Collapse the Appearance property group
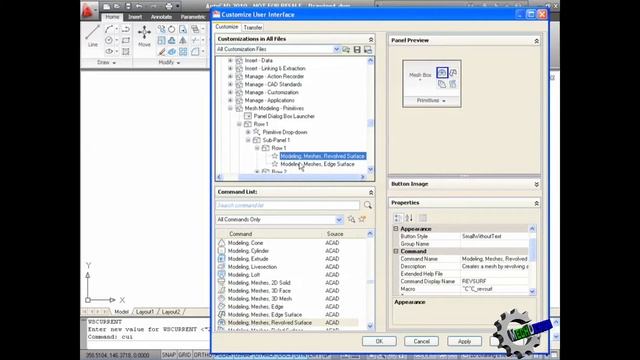Screen dimensions: 640x360 [x=396, y=229]
